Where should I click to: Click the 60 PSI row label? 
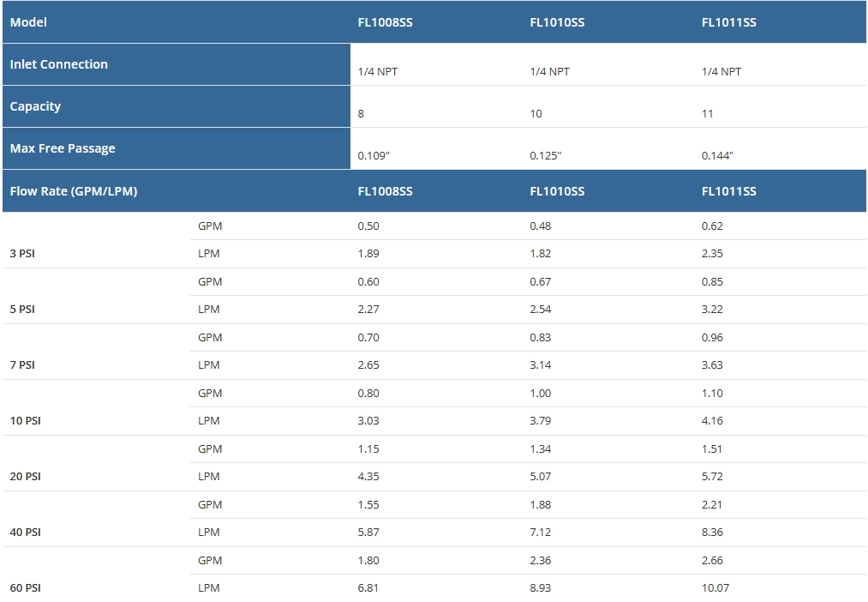coord(26,588)
